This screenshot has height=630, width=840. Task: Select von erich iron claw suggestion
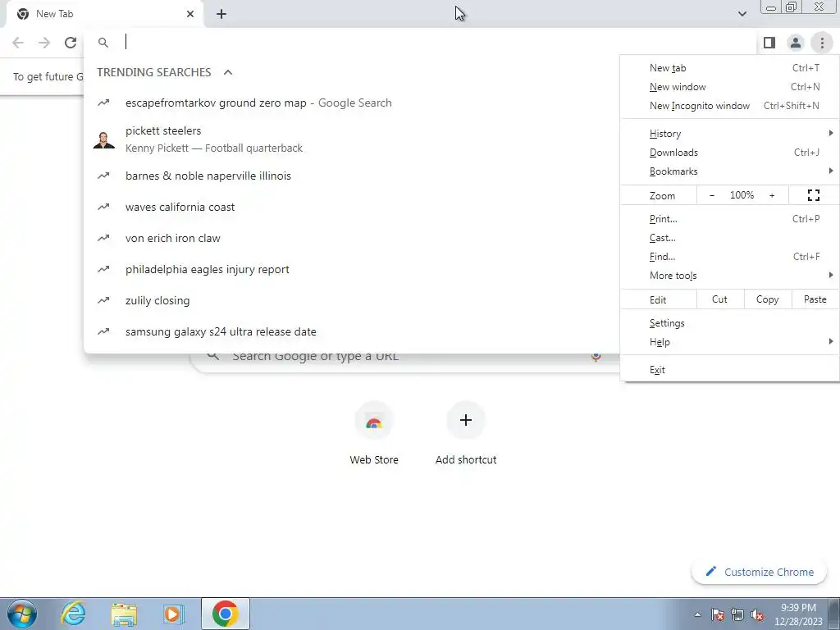click(351, 238)
